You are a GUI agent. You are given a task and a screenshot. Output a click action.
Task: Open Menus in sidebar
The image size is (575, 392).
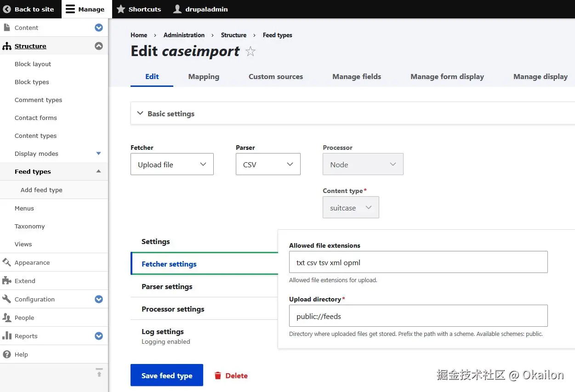point(24,208)
